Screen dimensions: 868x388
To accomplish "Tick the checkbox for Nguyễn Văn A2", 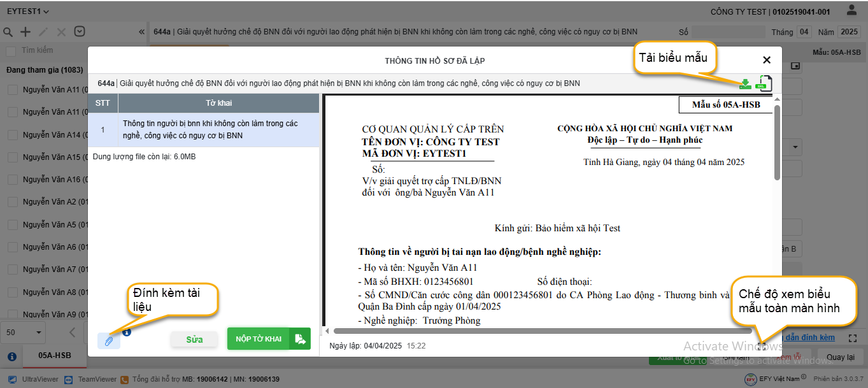I will pos(13,202).
